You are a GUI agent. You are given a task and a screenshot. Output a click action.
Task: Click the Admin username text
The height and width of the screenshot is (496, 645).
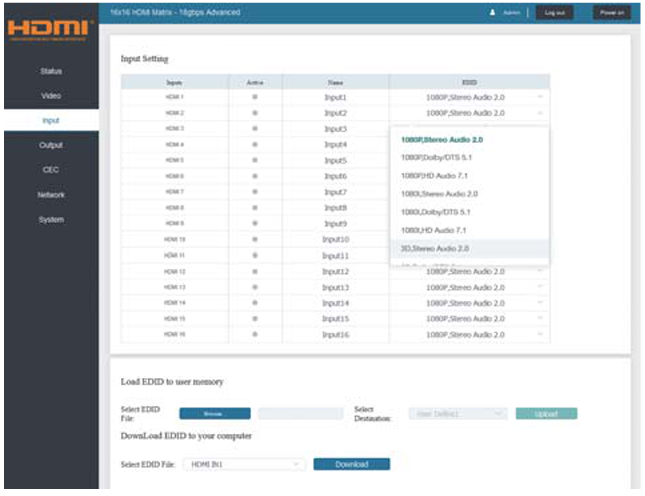511,13
